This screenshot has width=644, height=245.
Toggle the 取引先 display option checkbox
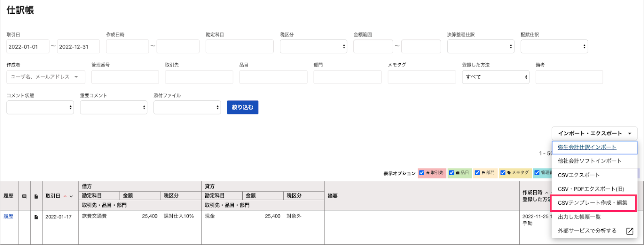(422, 173)
